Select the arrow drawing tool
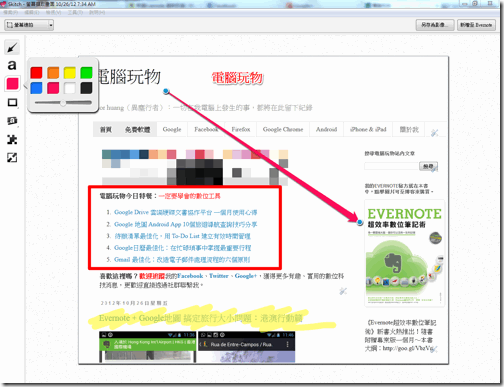Image resolution: width=504 pixels, height=387 pixels. [x=12, y=48]
